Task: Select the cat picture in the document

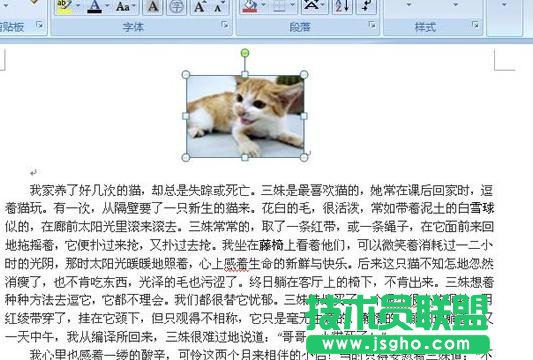Action: 245,116
